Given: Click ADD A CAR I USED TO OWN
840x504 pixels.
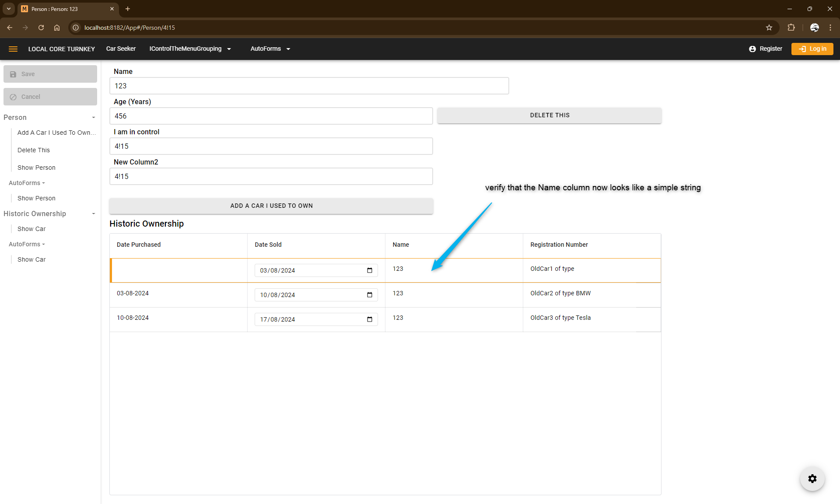Looking at the screenshot, I should tap(271, 206).
